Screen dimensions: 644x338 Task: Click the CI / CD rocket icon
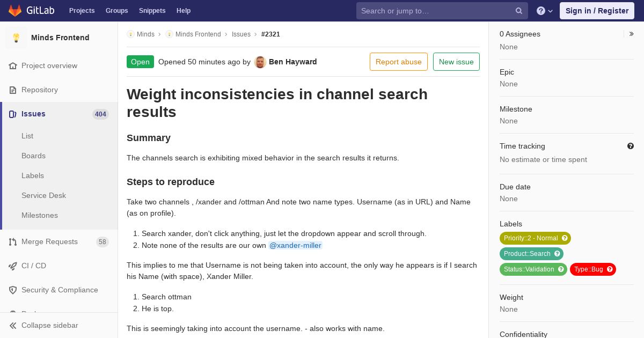[x=13, y=266]
